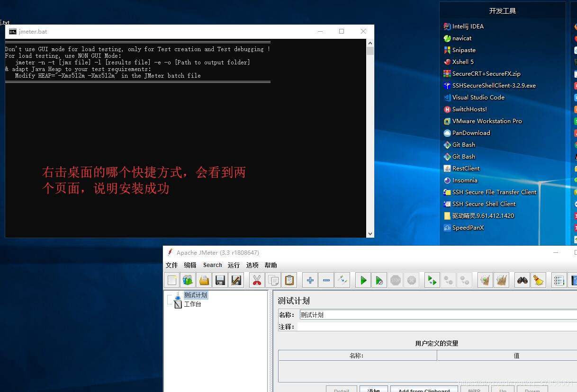Click the 名称 input field for test plan
Image resolution: width=577 pixels, height=392 pixels.
pyautogui.click(x=438, y=315)
